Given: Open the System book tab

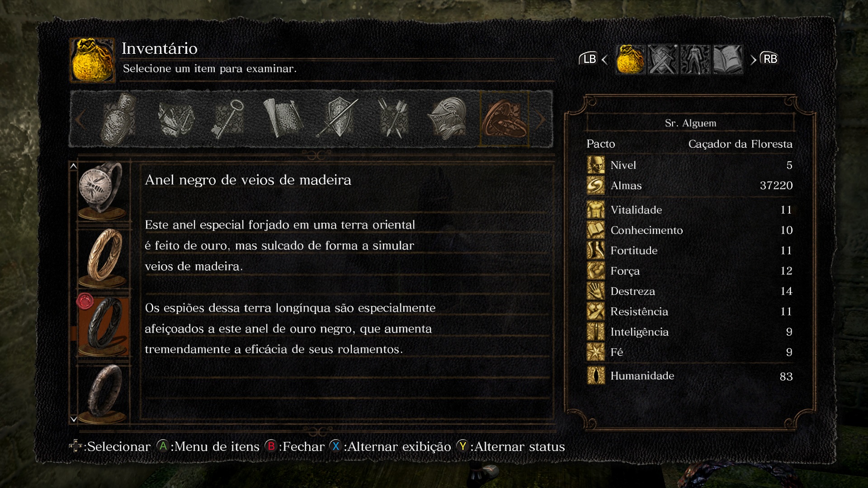Looking at the screenshot, I should 728,59.
